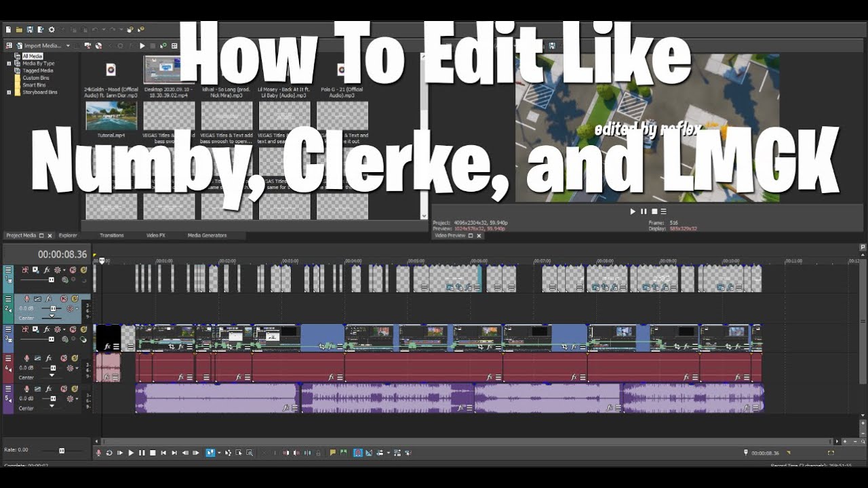Open track 1 hamburger menu
Screen dimensions: 868x488
8,269
